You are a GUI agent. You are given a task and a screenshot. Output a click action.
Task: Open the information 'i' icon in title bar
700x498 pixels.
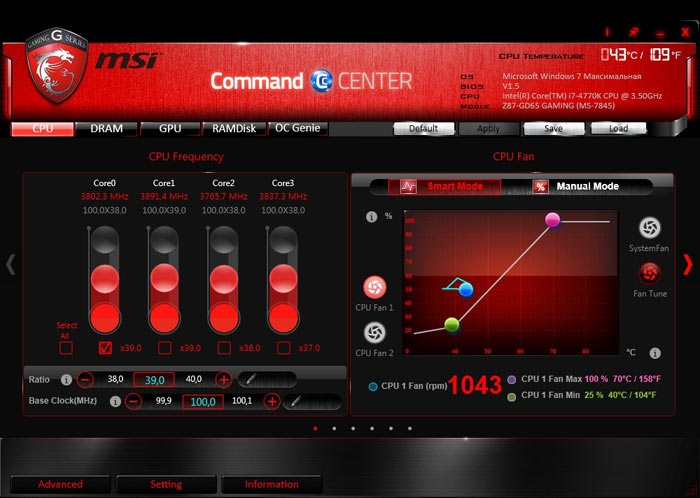[607, 32]
